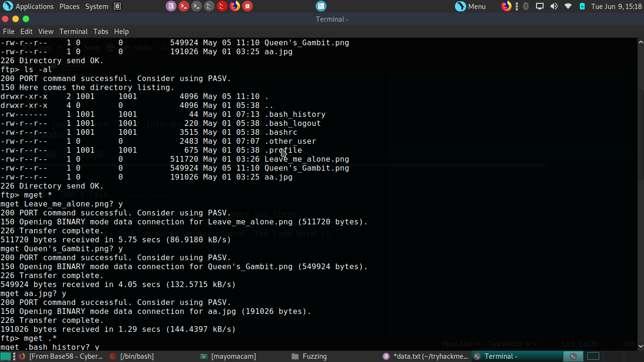Switch to the *data.txt editor window
Viewport: 644px width, 362px height.
tap(426, 356)
